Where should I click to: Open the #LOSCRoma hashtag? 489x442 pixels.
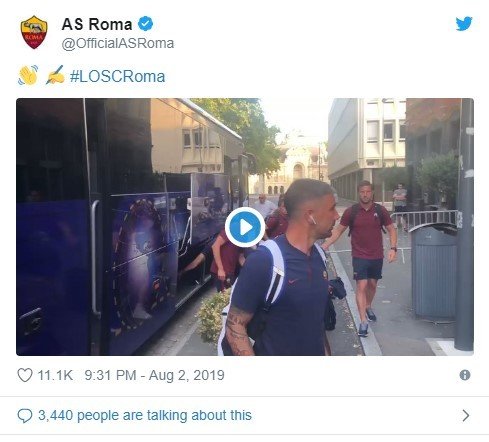(117, 76)
